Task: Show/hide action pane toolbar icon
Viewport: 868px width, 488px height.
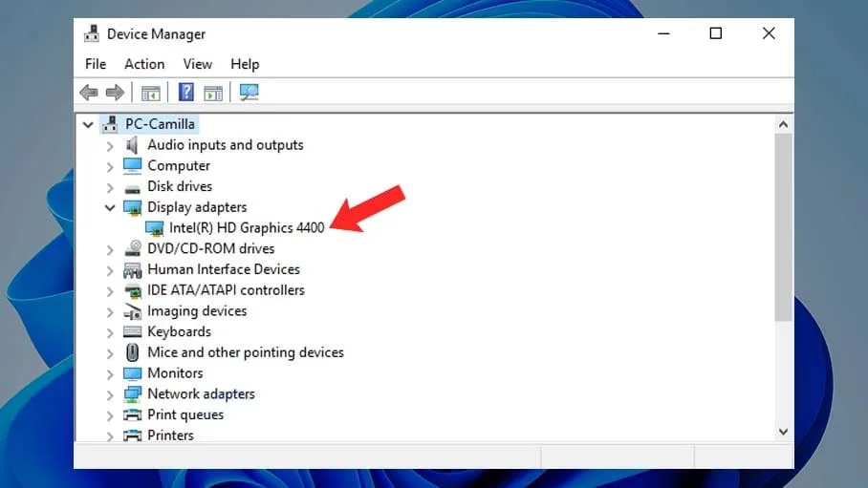Action: pyautogui.click(x=213, y=93)
